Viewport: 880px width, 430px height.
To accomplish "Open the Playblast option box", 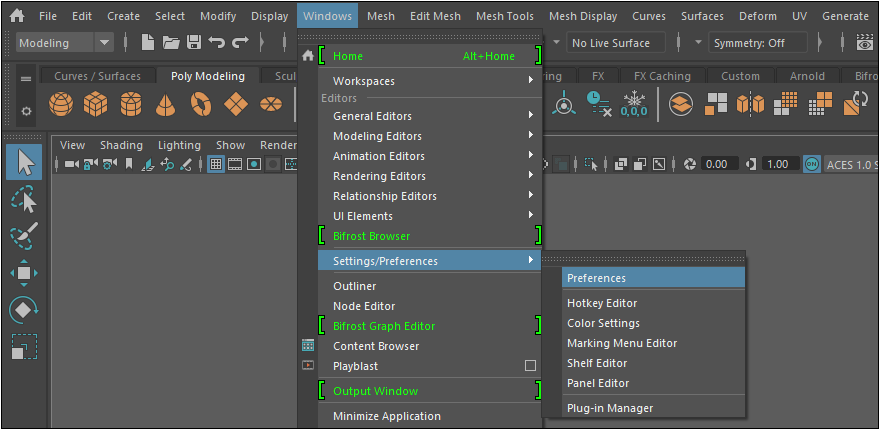I will pos(530,366).
